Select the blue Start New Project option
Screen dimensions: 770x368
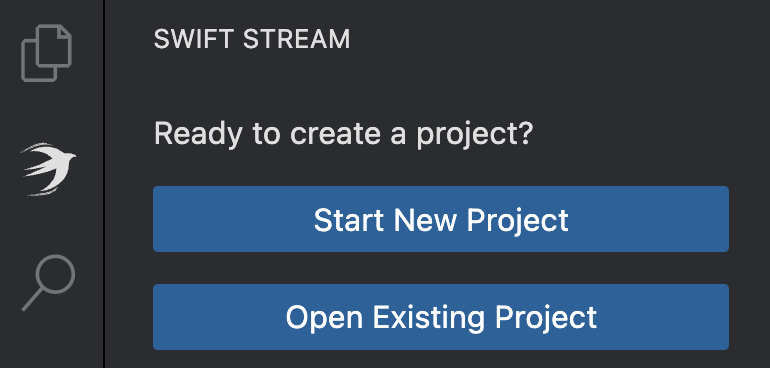click(x=440, y=219)
